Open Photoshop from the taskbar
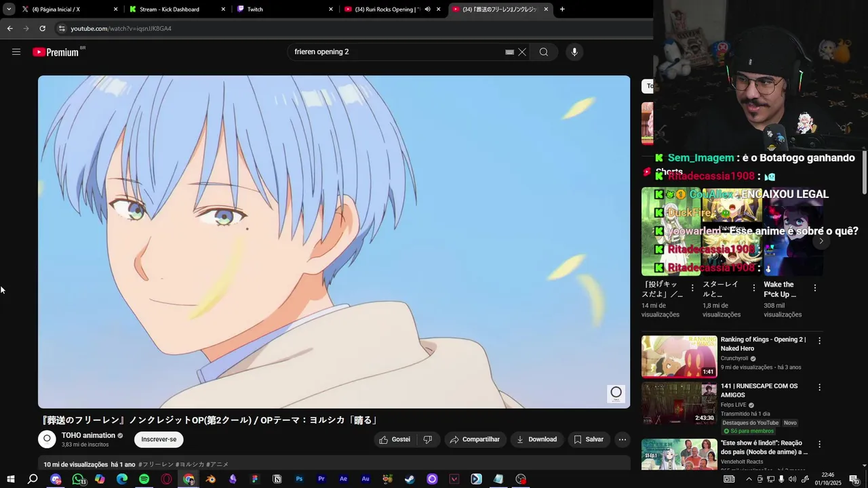Viewport: 868px width, 488px height. (299, 479)
